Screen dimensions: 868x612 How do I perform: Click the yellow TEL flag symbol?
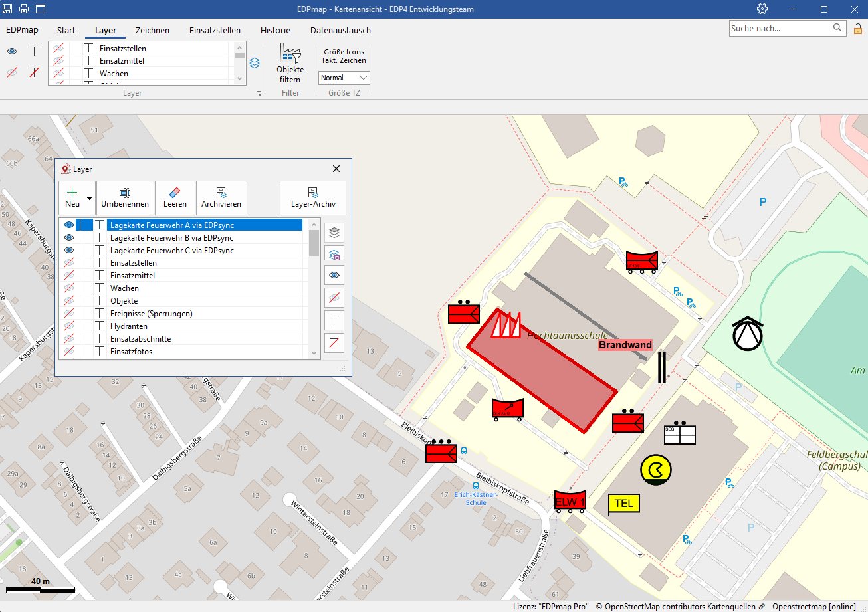coord(623,504)
